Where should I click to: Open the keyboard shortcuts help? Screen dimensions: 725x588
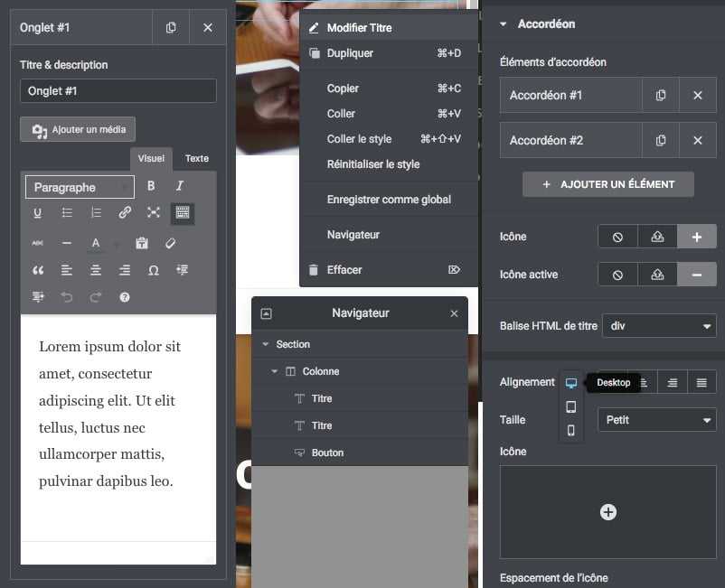point(125,297)
